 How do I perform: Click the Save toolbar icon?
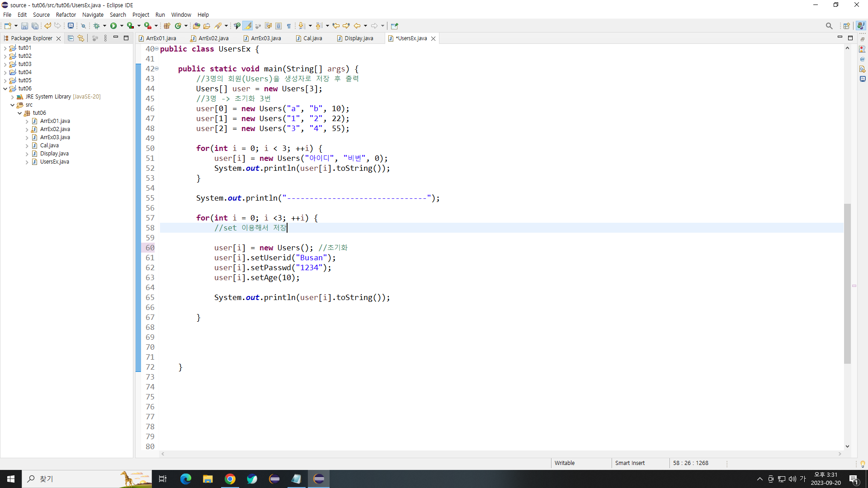[24, 26]
